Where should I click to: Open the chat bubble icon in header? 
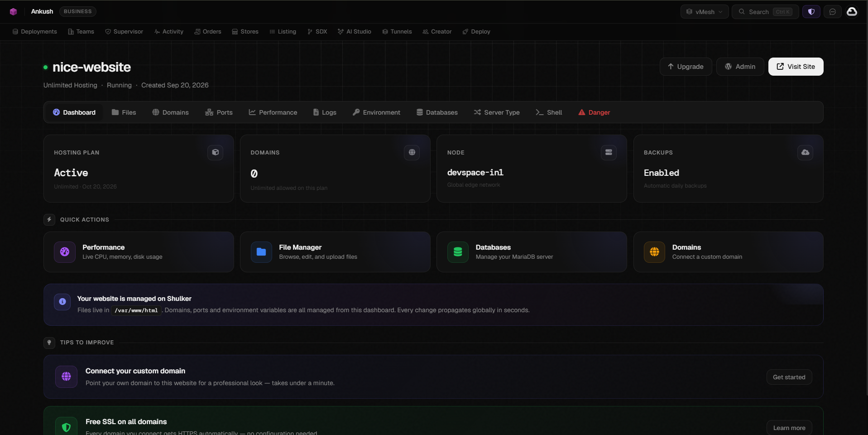tap(832, 12)
